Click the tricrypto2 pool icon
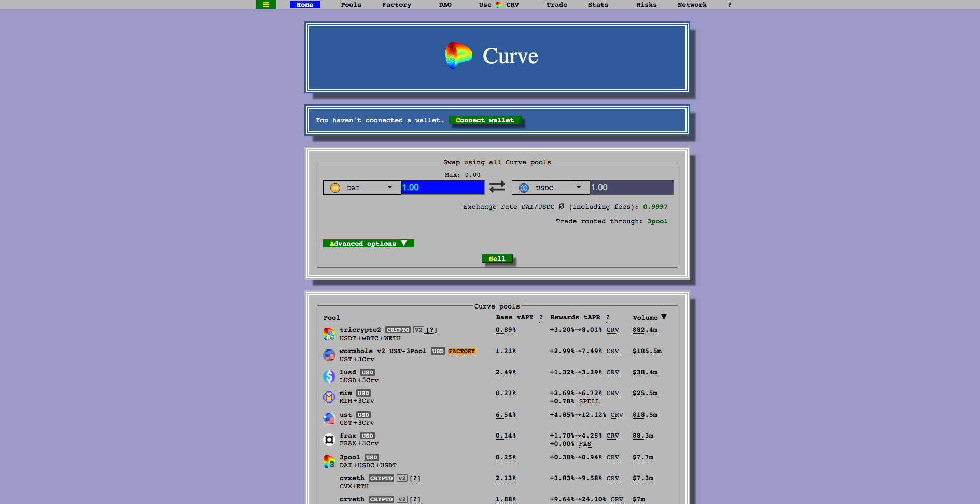Screen dimensions: 980x504 point(329,334)
